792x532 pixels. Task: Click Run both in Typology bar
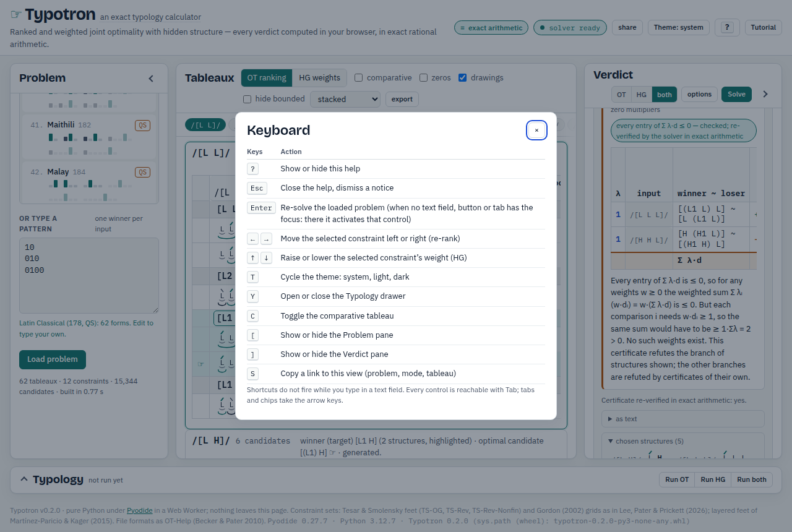pyautogui.click(x=752, y=479)
